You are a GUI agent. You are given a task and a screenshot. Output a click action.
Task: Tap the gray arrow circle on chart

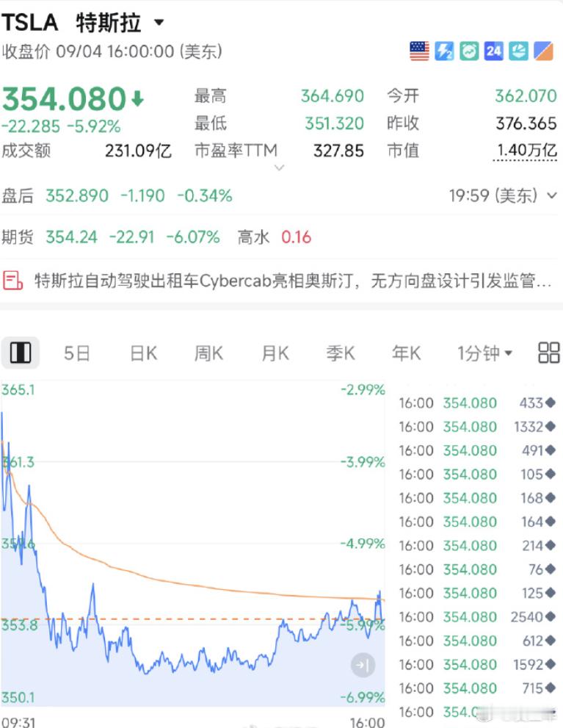363,665
